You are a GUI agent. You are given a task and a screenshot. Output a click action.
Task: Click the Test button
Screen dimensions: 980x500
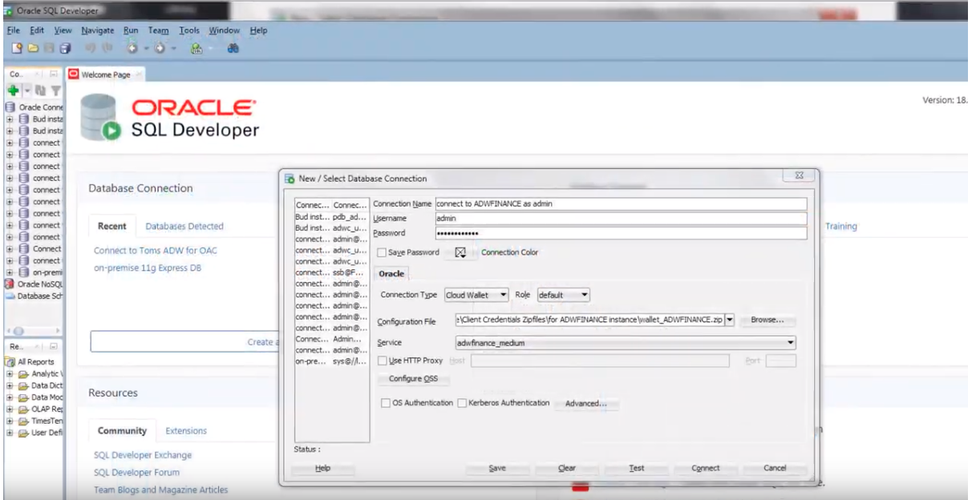click(636, 468)
